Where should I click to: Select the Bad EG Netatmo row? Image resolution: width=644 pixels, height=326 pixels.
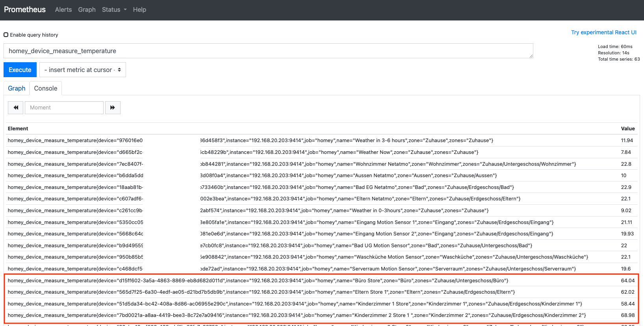tap(323, 187)
